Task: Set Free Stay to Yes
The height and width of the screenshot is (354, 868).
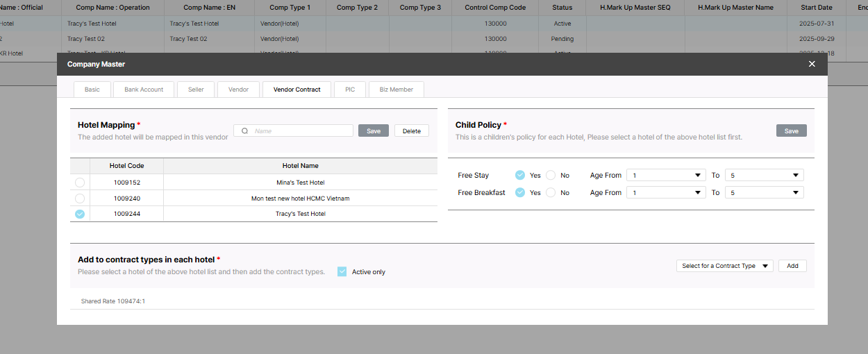Action: (520, 176)
